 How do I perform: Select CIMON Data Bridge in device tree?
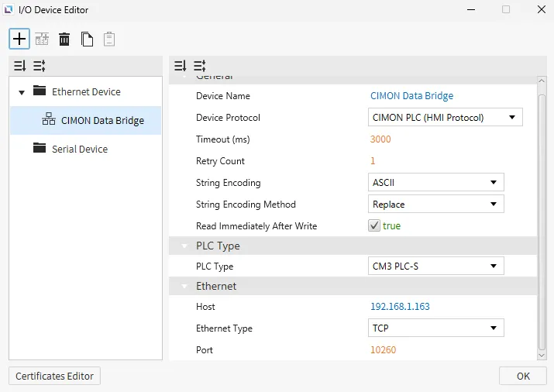[102, 121]
